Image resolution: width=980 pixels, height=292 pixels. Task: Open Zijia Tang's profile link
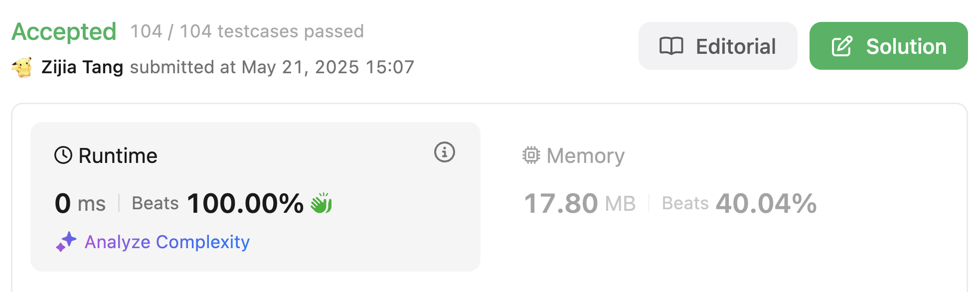tap(82, 67)
